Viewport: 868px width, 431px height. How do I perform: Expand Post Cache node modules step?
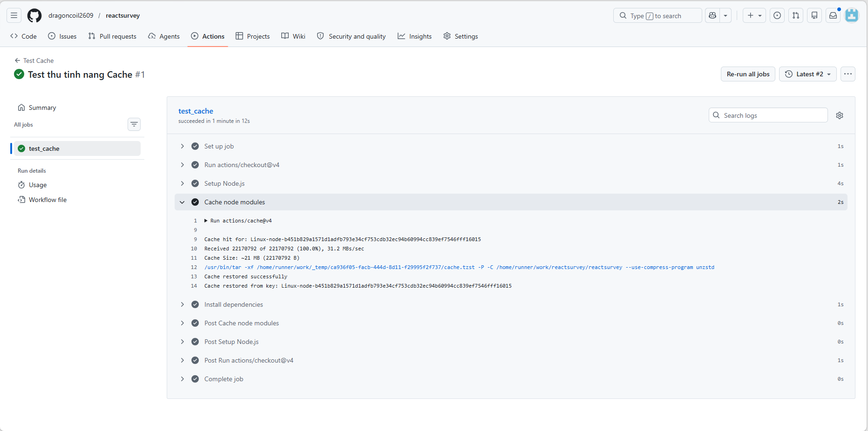511,323
